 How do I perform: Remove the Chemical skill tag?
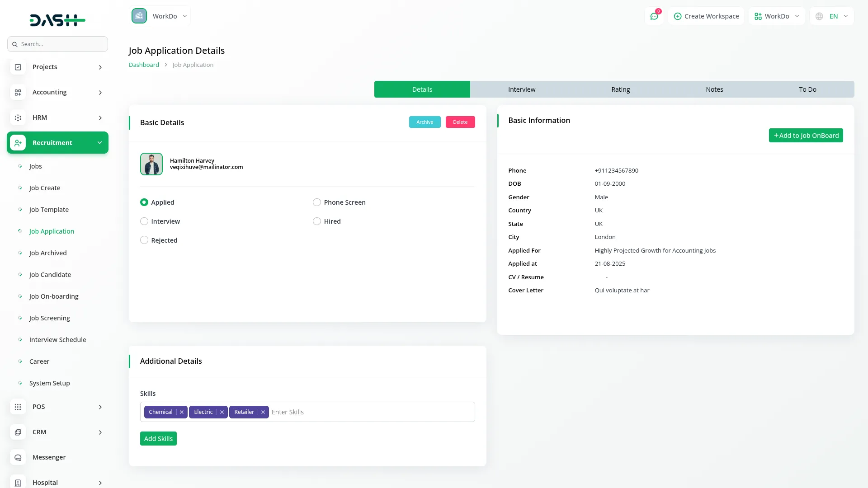pyautogui.click(x=182, y=412)
